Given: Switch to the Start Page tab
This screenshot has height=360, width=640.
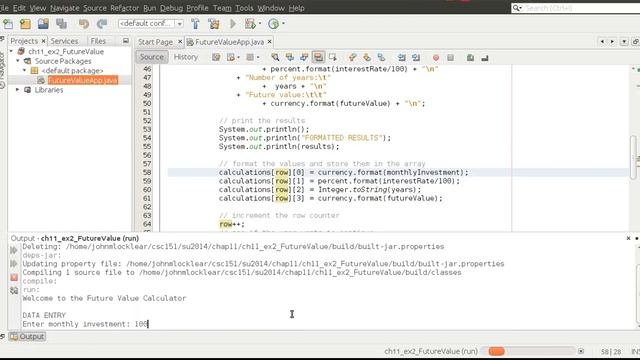Looking at the screenshot, I should coord(155,42).
